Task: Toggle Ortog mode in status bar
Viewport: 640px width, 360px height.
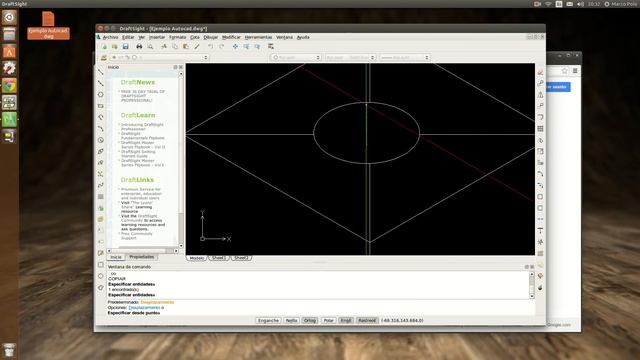Action: pos(310,320)
